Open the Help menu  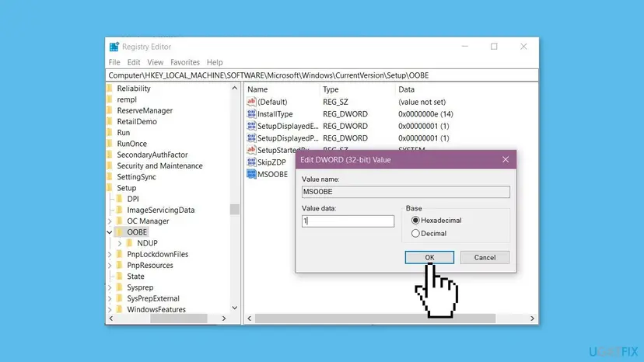point(215,62)
